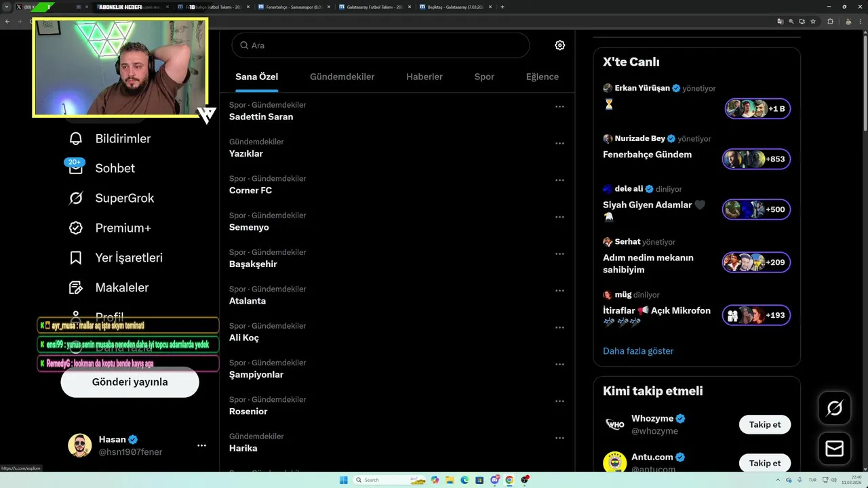
Task: Open File Explorer from the taskbar
Action: tap(450, 480)
